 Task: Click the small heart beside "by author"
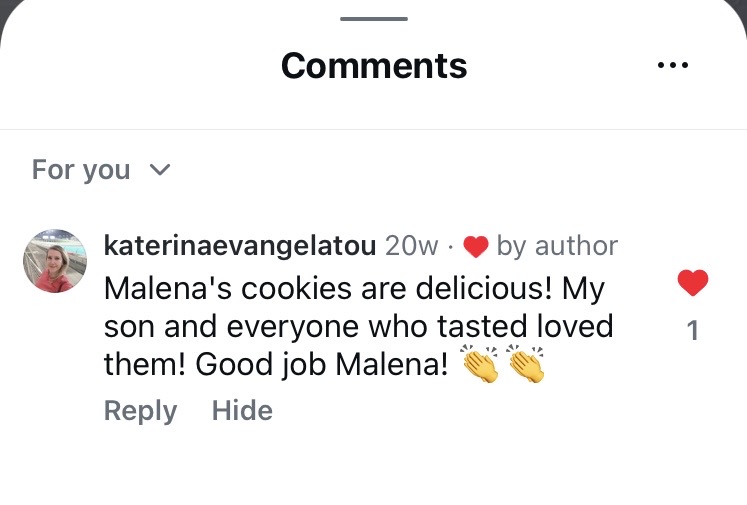pos(476,246)
